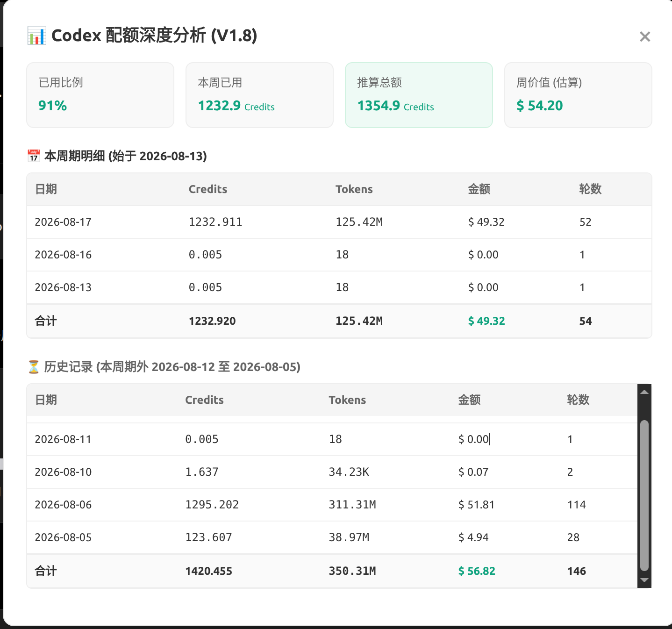Click the rounds value 28
Screen dimensions: 672x629
click(573, 537)
